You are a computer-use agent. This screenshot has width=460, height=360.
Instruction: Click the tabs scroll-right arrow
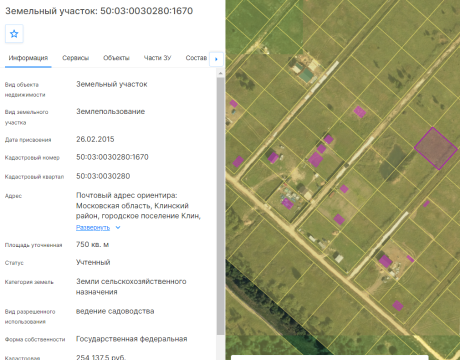click(x=216, y=59)
